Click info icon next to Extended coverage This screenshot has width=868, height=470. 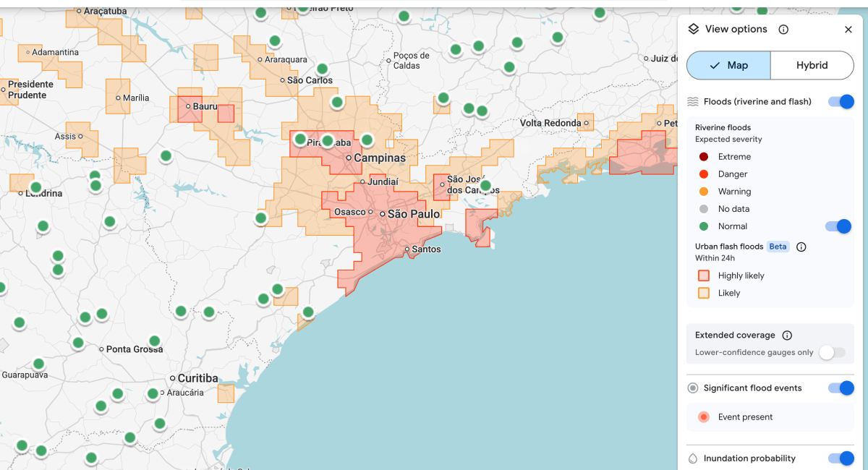coord(787,336)
